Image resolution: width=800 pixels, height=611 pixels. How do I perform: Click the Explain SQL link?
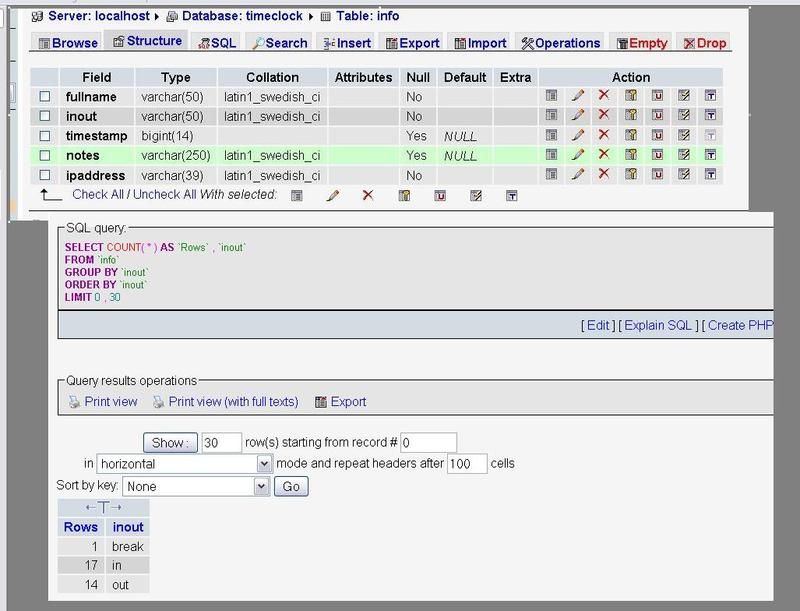pos(658,325)
